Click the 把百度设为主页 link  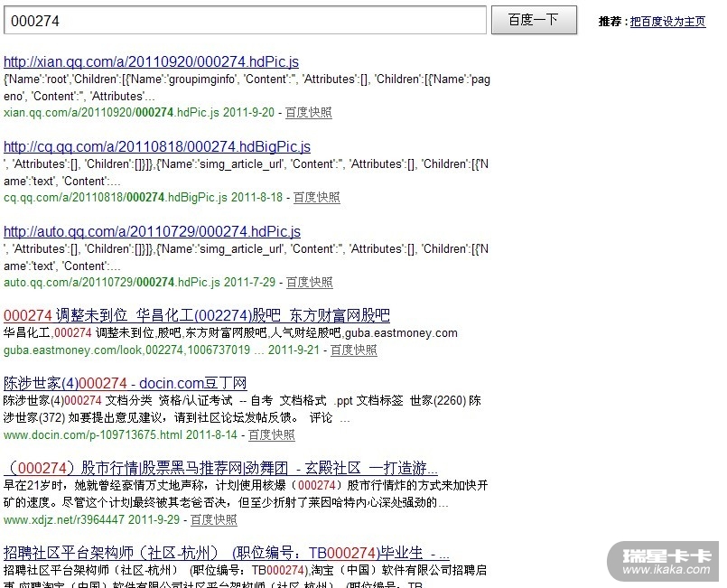[667, 22]
